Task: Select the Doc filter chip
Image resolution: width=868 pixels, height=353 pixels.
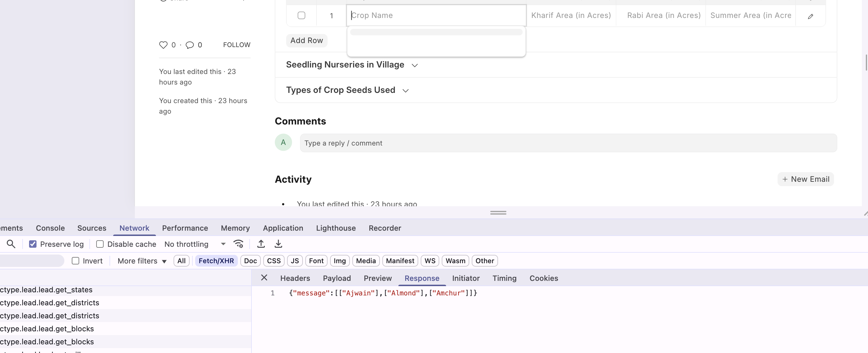Action: [x=250, y=261]
